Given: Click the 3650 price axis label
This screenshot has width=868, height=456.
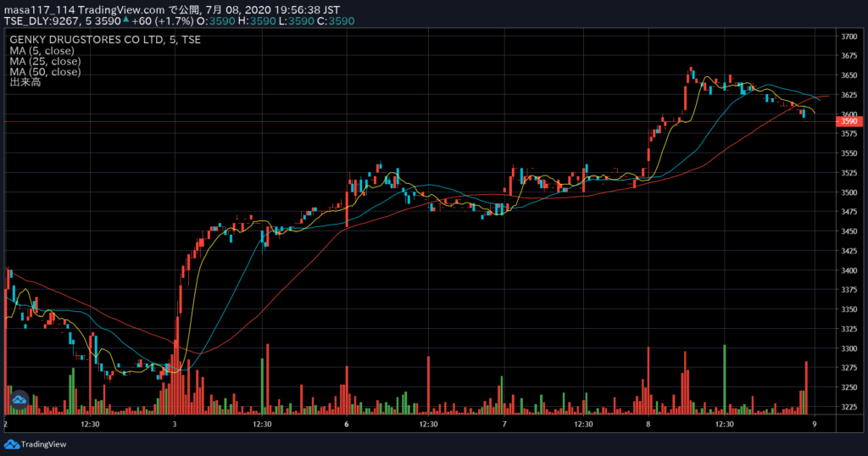Looking at the screenshot, I should click(x=849, y=75).
